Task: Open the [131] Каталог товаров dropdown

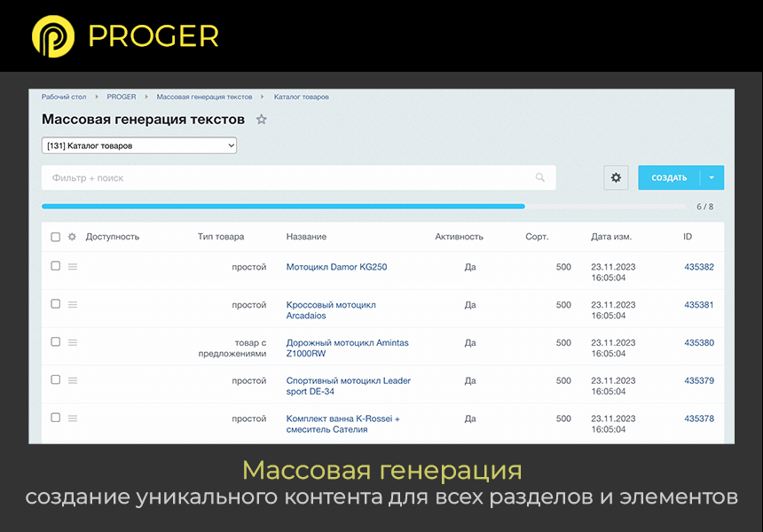Action: point(138,145)
